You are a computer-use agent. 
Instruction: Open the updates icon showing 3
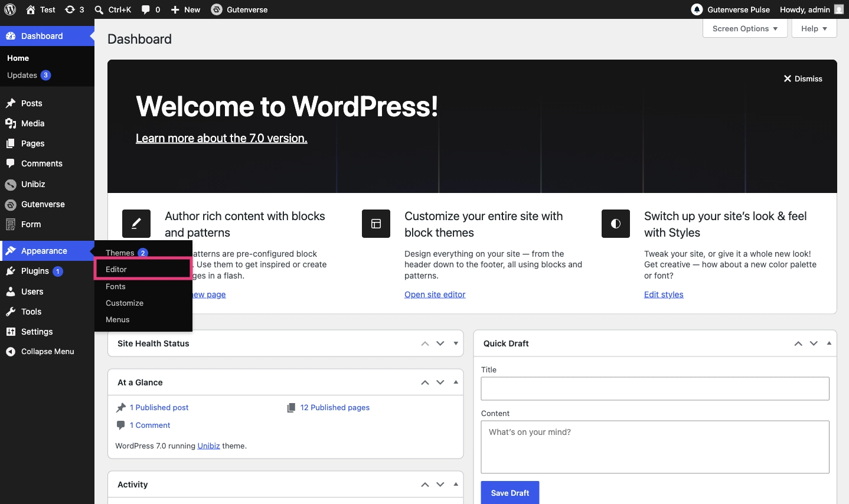coord(74,9)
